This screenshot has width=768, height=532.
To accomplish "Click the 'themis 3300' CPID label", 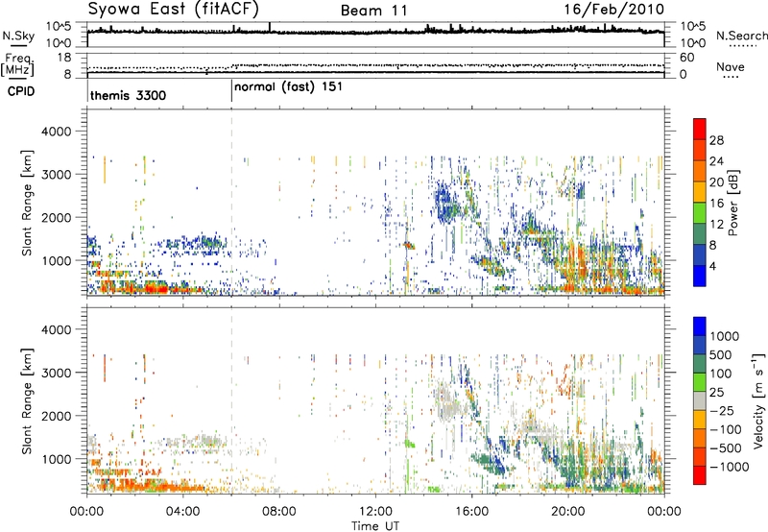I will [x=129, y=95].
